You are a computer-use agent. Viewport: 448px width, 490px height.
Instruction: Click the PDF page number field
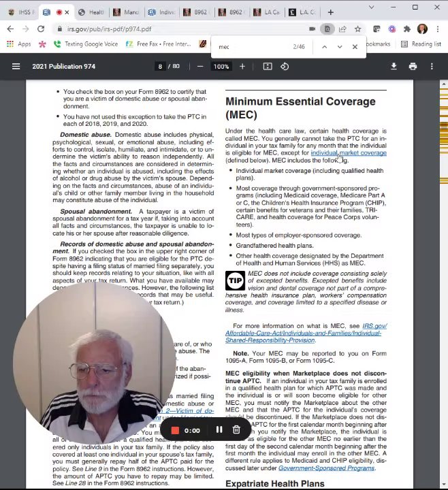click(x=161, y=67)
